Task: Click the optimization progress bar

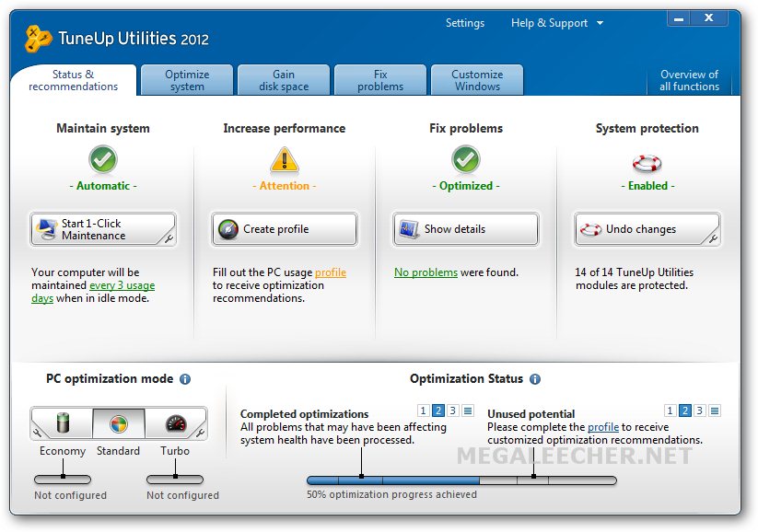Action: click(x=461, y=480)
